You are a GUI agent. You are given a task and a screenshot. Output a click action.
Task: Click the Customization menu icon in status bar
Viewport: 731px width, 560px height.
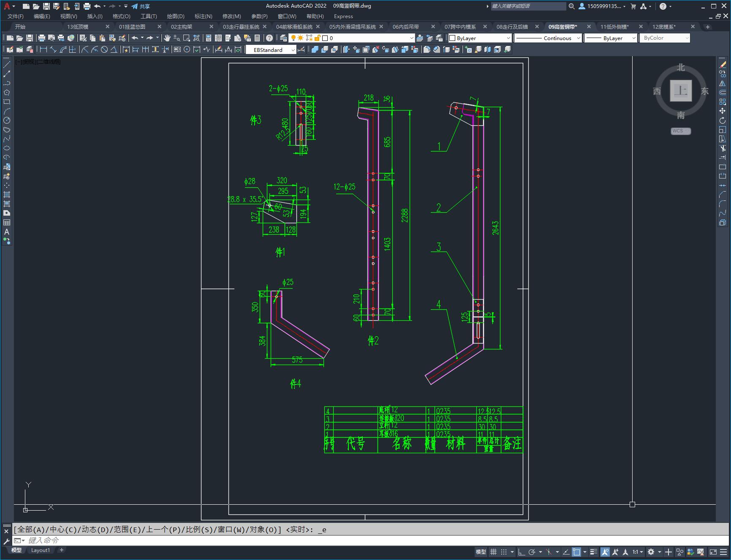[724, 552]
